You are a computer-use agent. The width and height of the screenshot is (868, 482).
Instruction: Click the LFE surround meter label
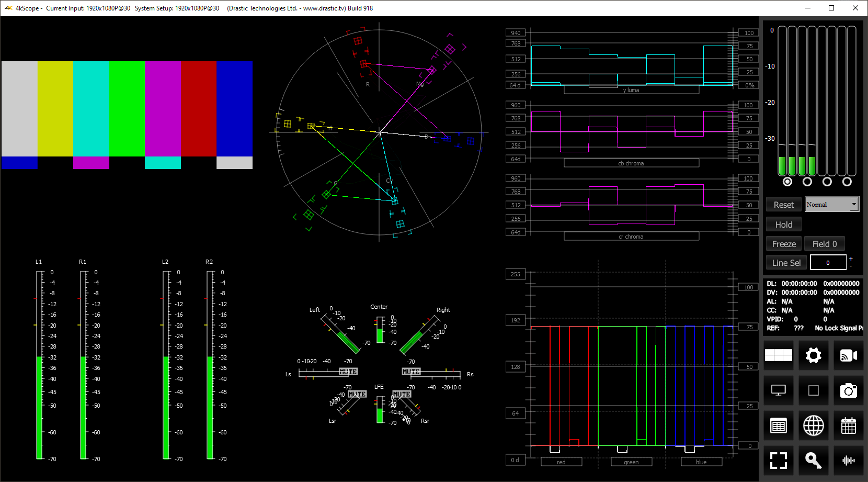379,387
